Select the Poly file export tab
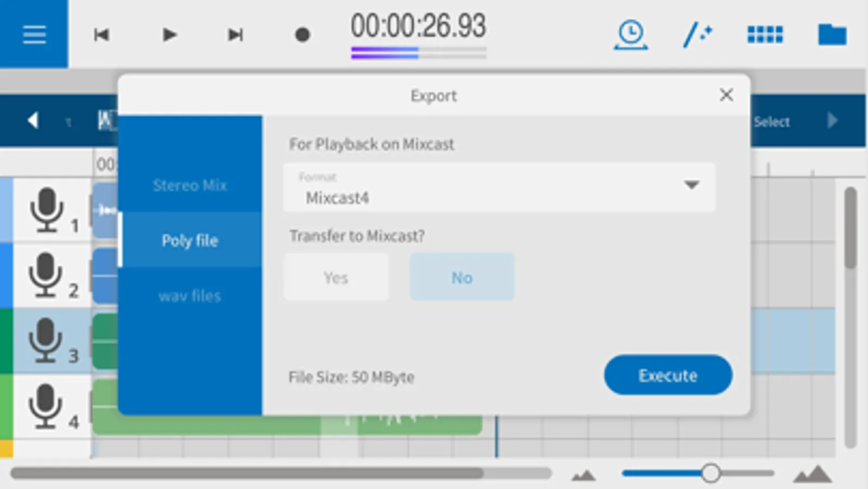 (190, 240)
